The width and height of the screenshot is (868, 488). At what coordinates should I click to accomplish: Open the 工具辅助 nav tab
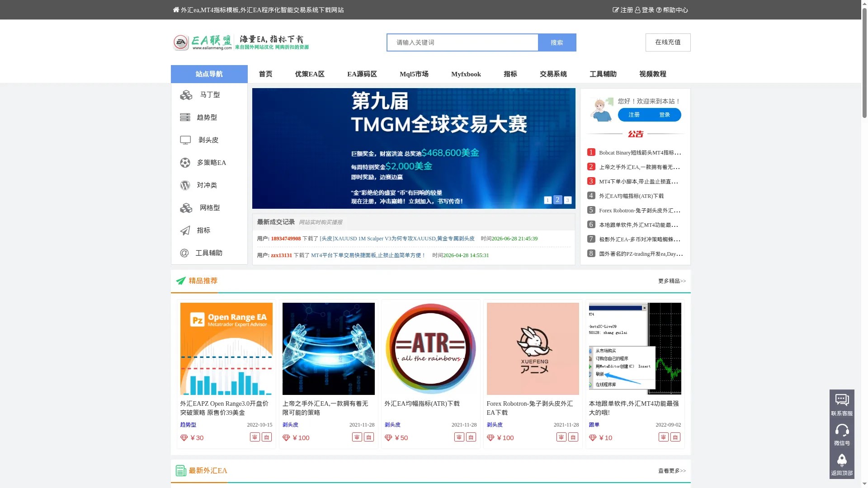tap(603, 74)
